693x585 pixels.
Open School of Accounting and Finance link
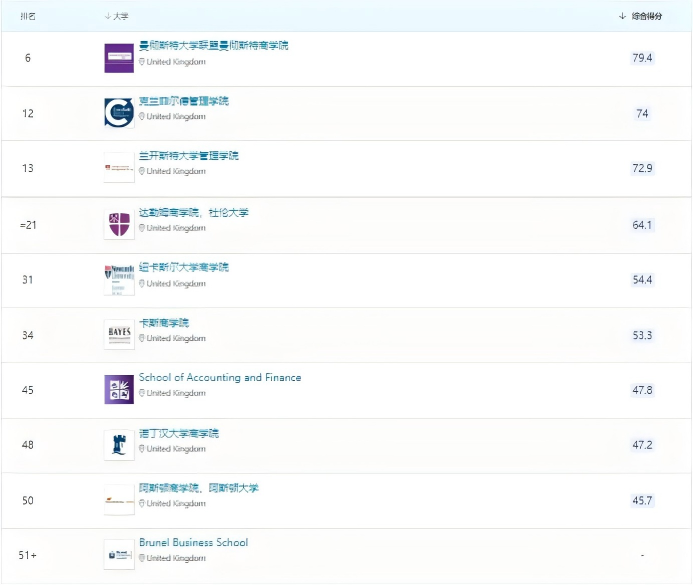[x=220, y=377]
